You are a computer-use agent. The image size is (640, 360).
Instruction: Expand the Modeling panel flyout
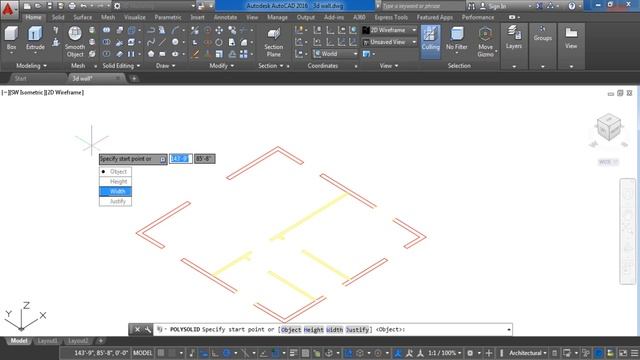(31, 66)
